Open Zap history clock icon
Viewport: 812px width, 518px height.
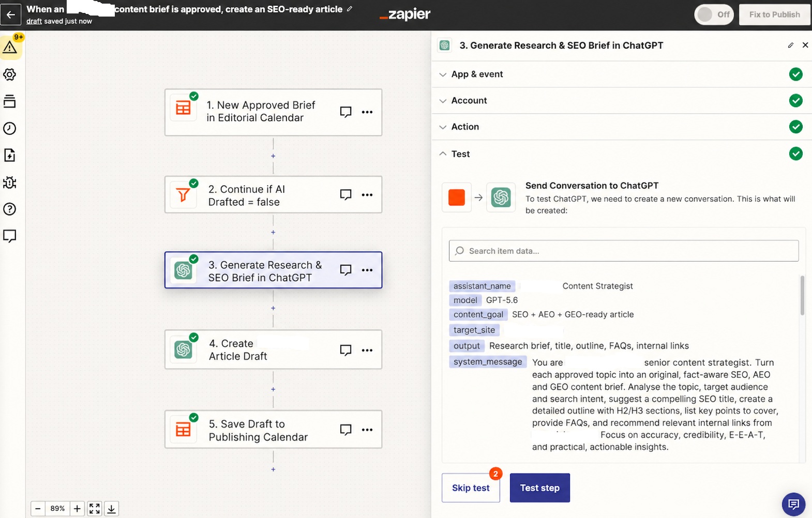click(x=10, y=128)
